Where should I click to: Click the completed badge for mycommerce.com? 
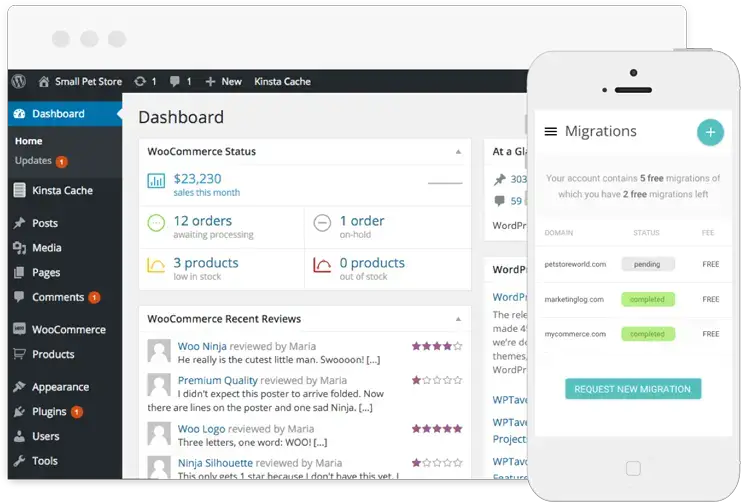tap(648, 334)
